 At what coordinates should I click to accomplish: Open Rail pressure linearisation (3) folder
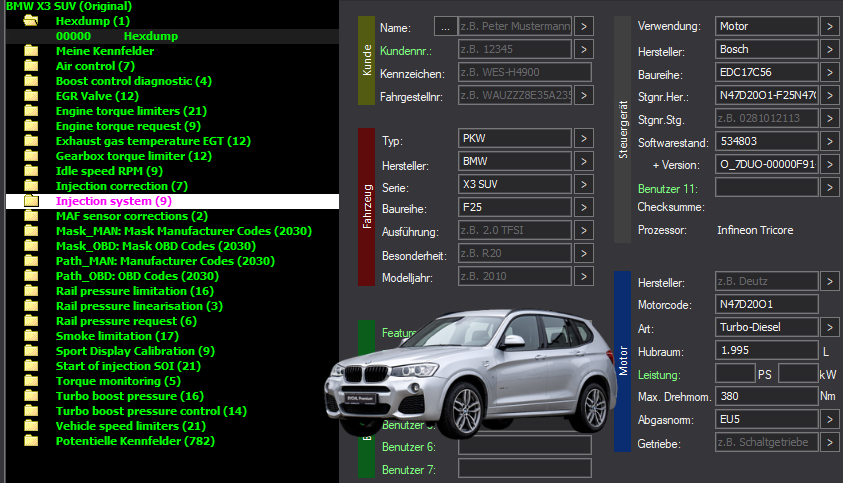pos(139,307)
